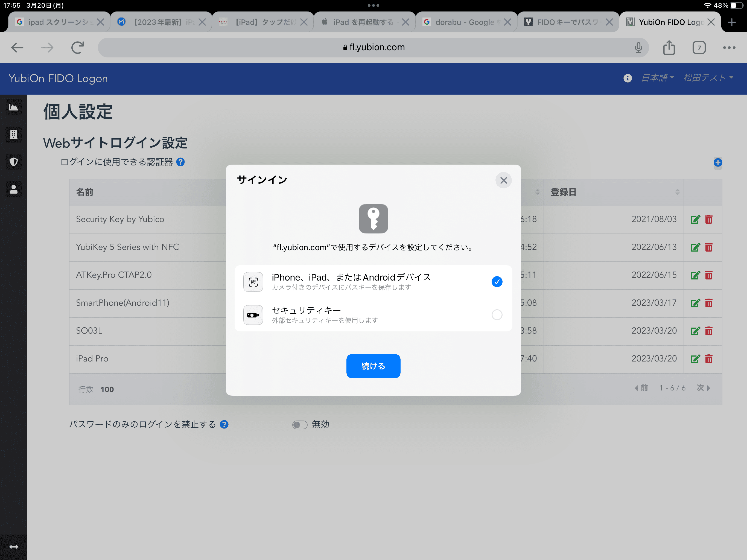747x560 pixels.
Task: Click help icon next to パスワードのみのログインを禁止する
Action: pos(224,424)
